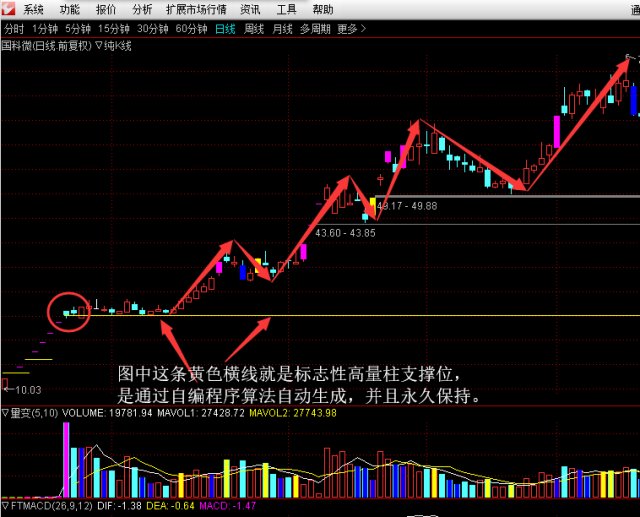Open the 扩展市场行情 menu

pyautogui.click(x=197, y=9)
